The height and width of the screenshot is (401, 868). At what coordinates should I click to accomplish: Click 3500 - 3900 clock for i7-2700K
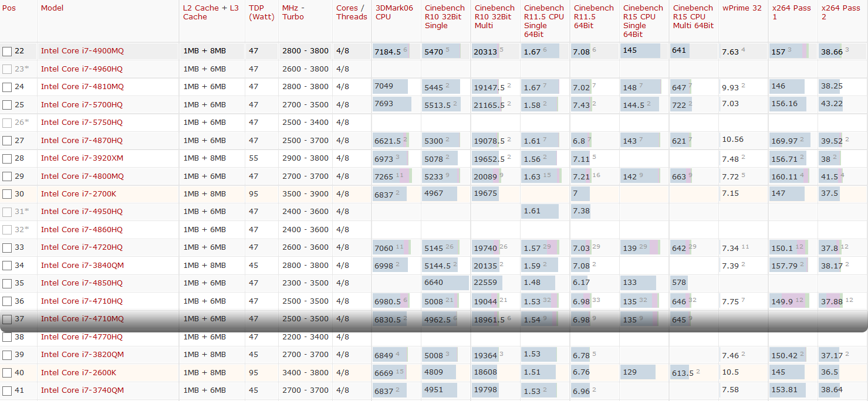[x=305, y=194]
